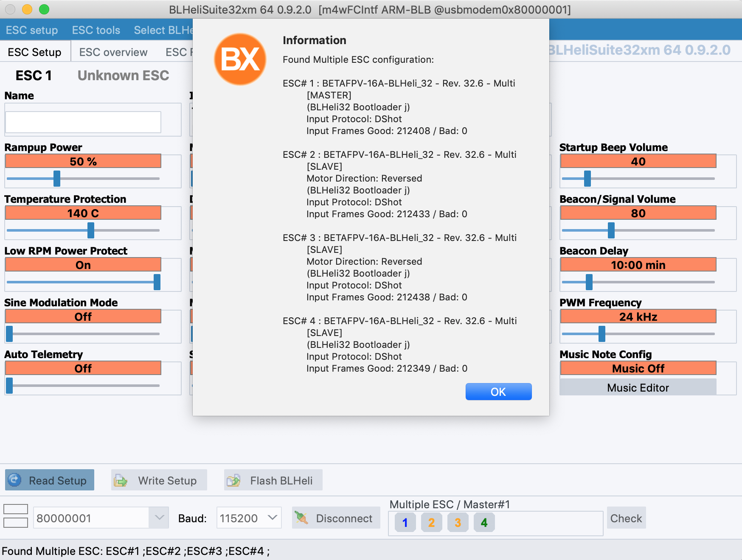Viewport: 742px width, 560px height.
Task: Open the port 80000001 dropdown
Action: 159,518
